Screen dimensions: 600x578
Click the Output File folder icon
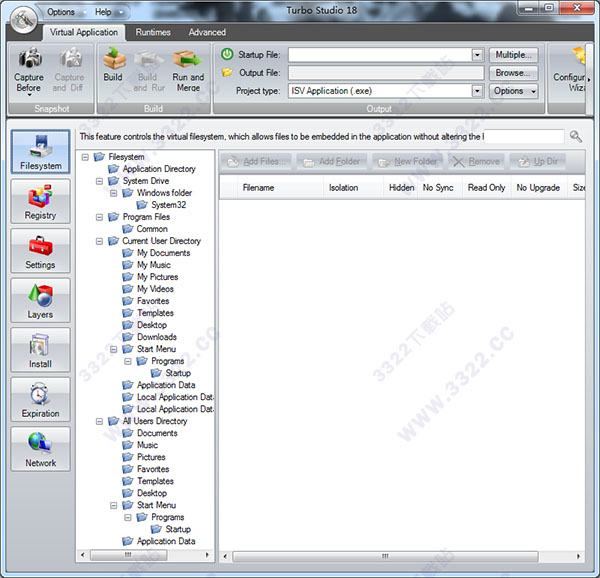pyautogui.click(x=227, y=72)
